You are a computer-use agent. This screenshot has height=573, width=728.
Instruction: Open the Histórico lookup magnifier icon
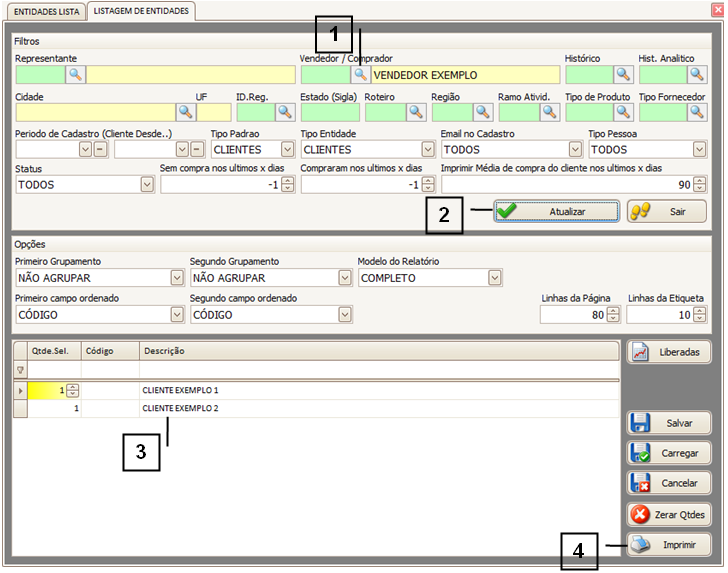(x=623, y=75)
